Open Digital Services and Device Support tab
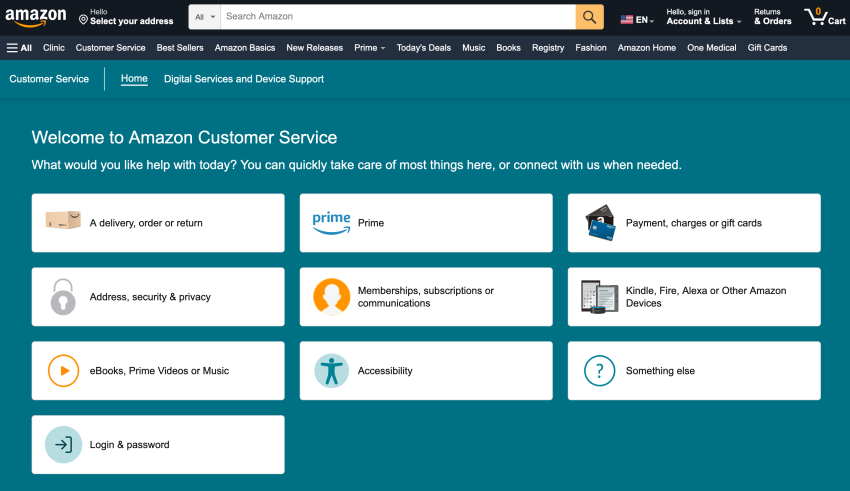 244,79
